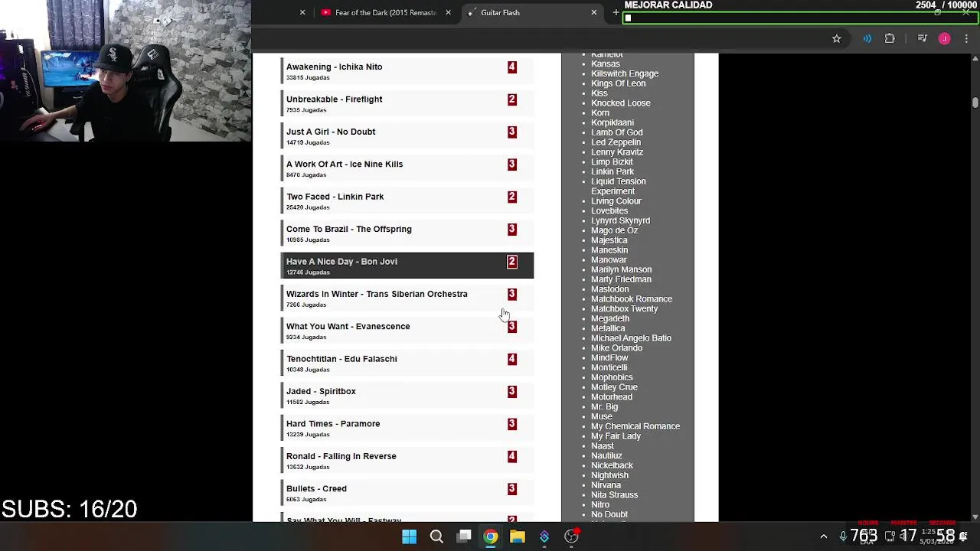
Task: Select difficulty badge for Ronald - Falling In Reverse
Action: pos(512,456)
